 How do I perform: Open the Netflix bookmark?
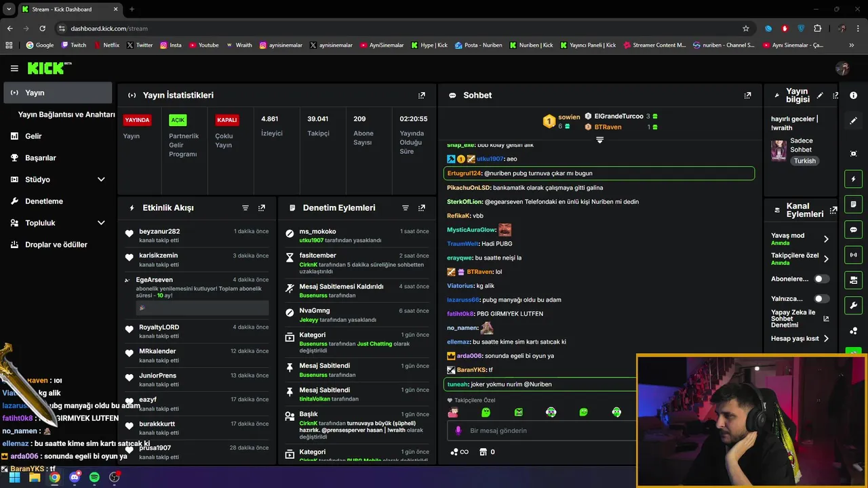click(x=106, y=45)
